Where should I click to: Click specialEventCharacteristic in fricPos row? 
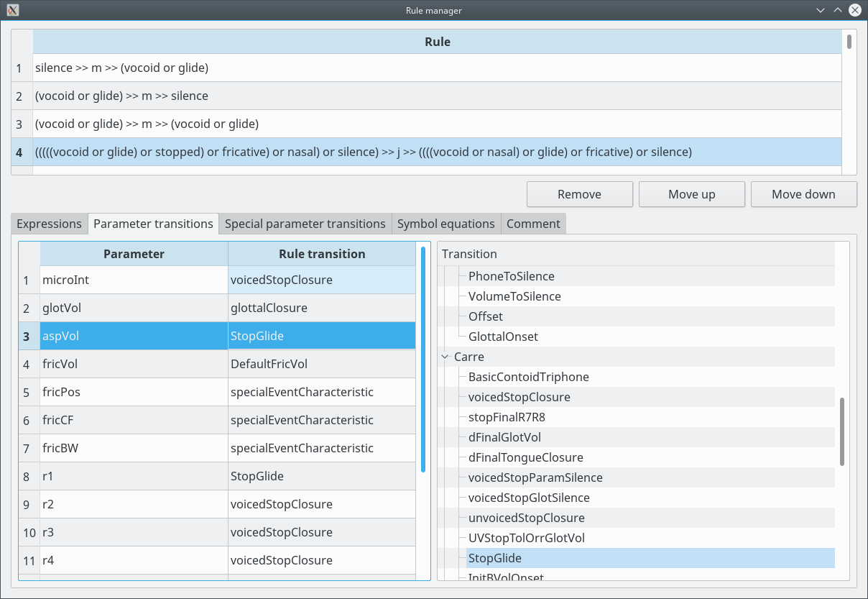click(x=322, y=392)
